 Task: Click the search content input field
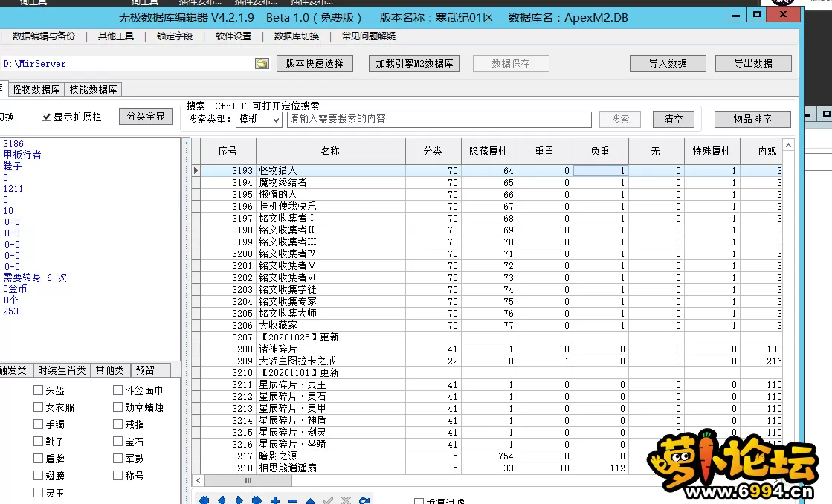(x=439, y=119)
